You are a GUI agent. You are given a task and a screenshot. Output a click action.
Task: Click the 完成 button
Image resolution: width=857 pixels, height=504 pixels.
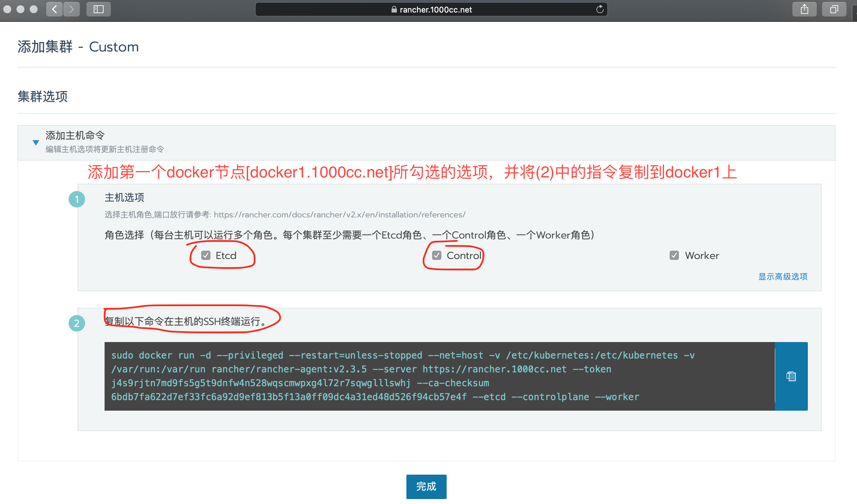click(x=427, y=486)
